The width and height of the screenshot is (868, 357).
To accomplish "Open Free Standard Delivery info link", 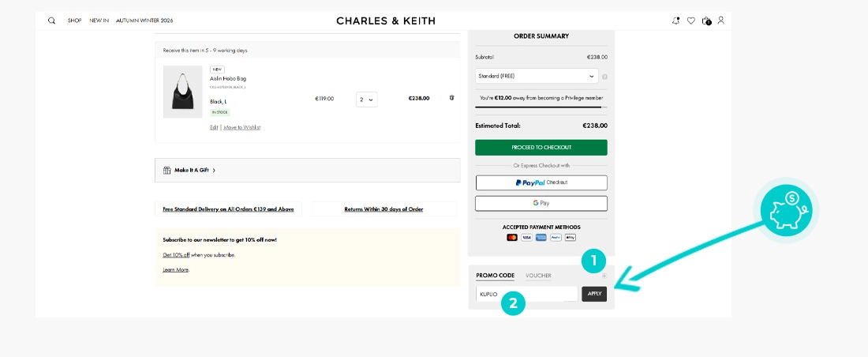I will pos(228,209).
